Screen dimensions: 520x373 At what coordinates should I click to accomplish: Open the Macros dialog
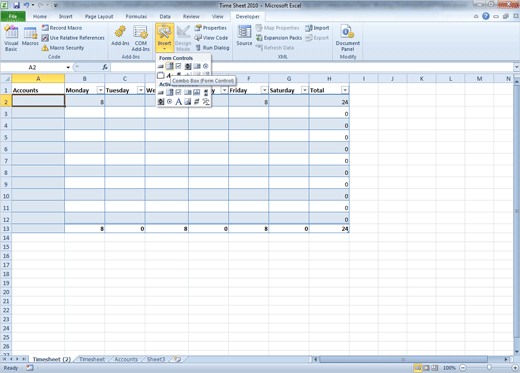point(30,37)
